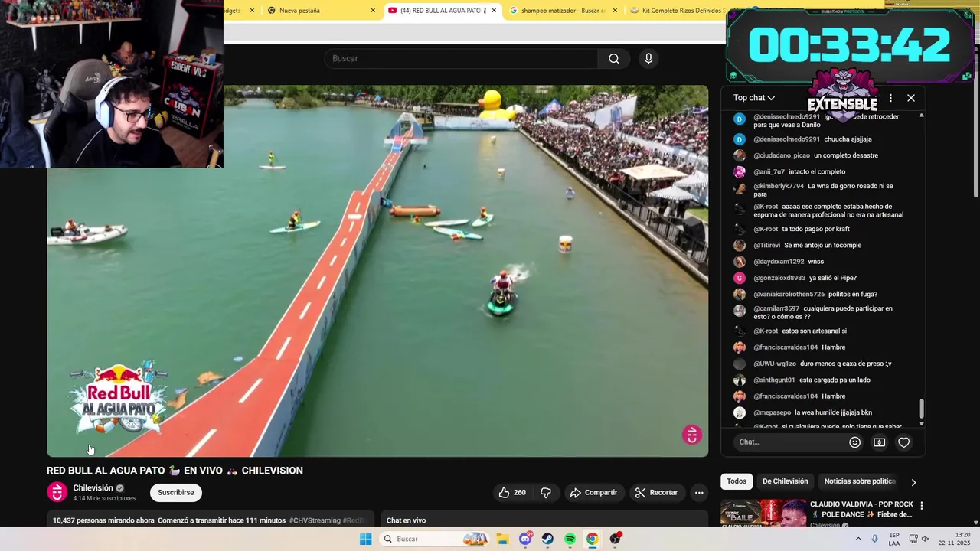
Task: Open emoji picker in chat box
Action: tap(854, 442)
